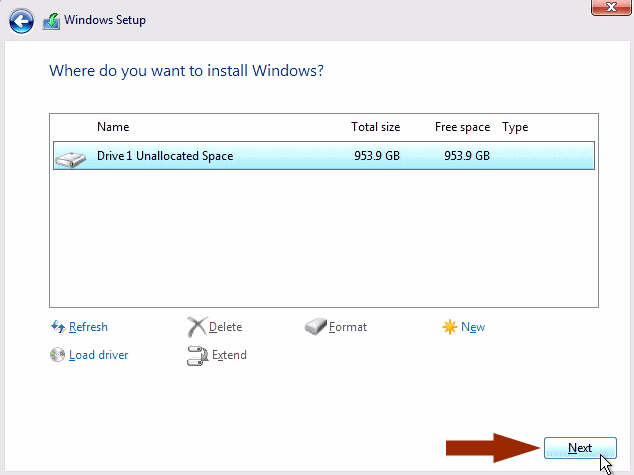Click the Free space column header
634x475 pixels.
coord(463,127)
